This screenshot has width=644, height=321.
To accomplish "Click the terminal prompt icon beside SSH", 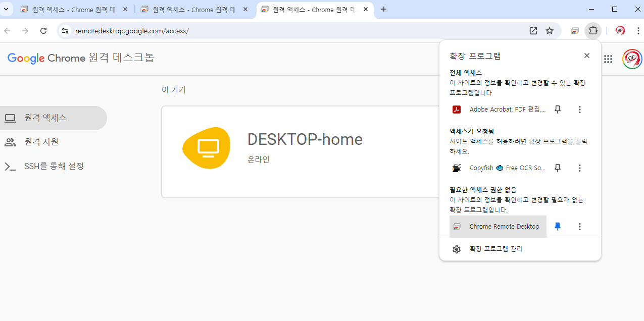I will 10,167.
